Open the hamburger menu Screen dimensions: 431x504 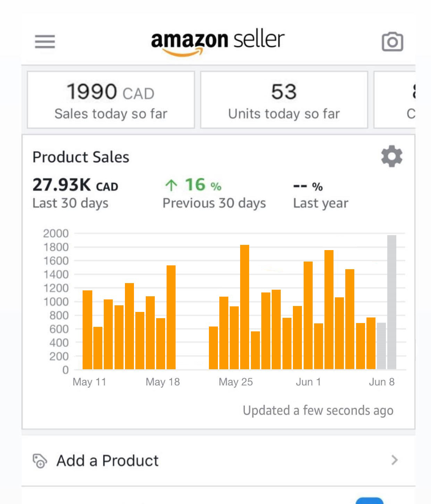point(45,41)
